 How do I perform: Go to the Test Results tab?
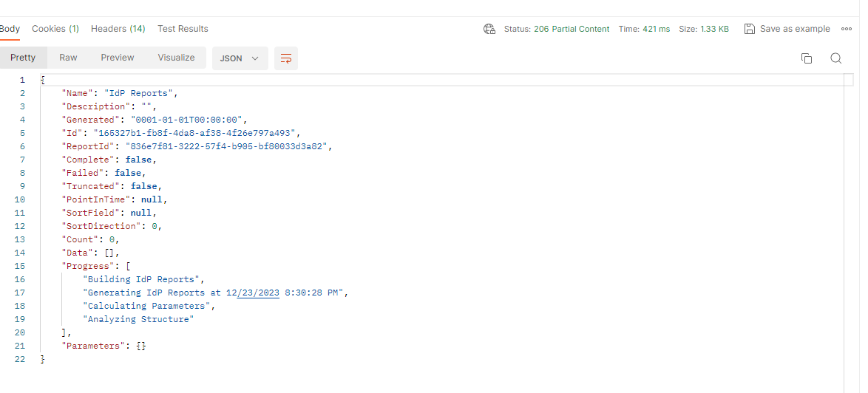(183, 29)
